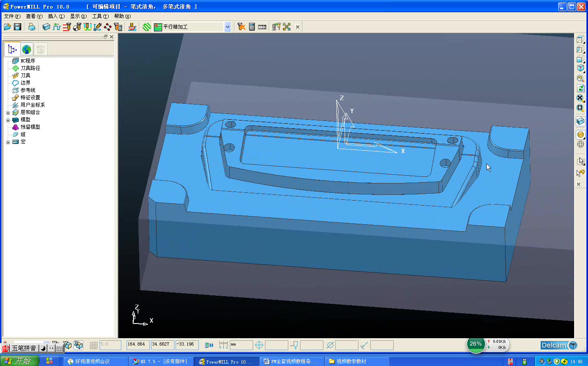This screenshot has height=366, width=588.
Task: Expand the 模型 tree node
Action: pyautogui.click(x=8, y=120)
